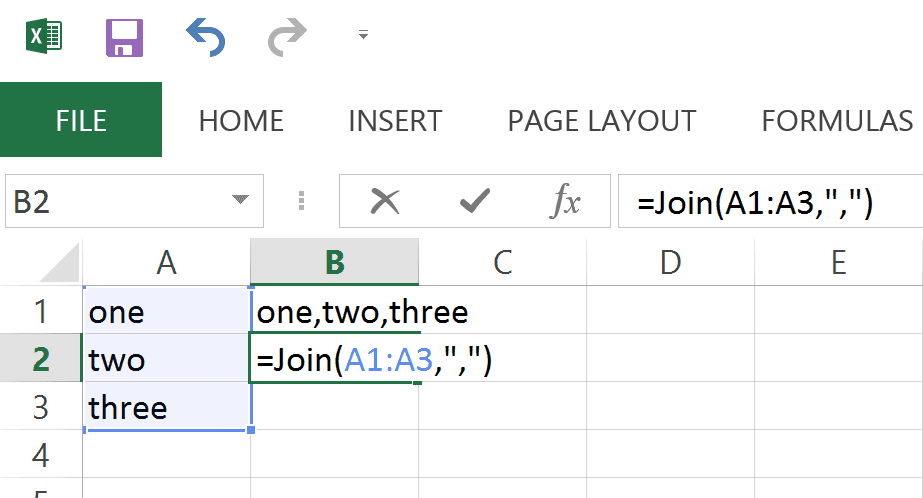The width and height of the screenshot is (923, 498).
Task: Confirm the formula with the checkmark
Action: [474, 203]
